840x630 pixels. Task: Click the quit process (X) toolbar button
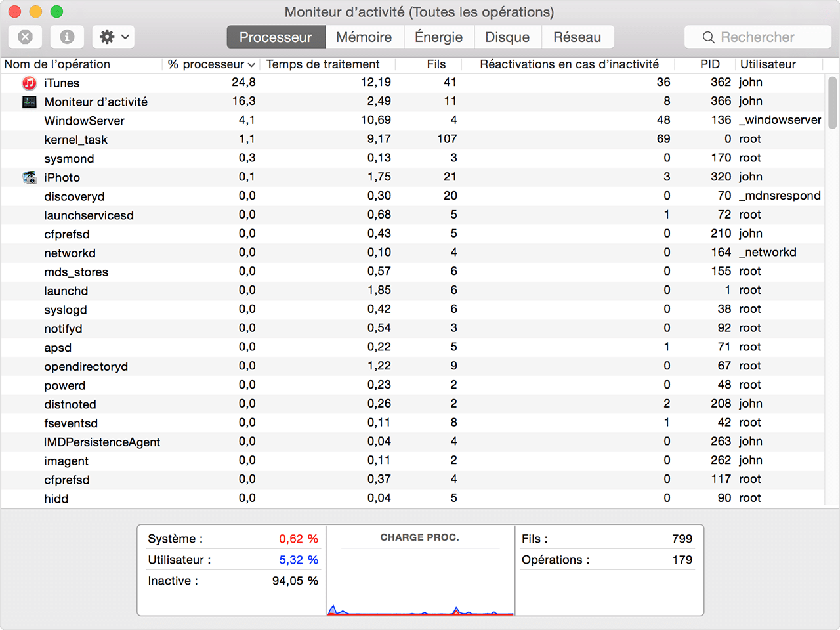25,37
